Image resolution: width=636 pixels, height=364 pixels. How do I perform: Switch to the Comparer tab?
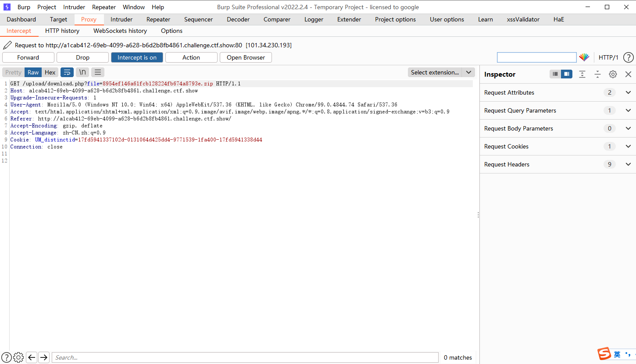click(277, 19)
